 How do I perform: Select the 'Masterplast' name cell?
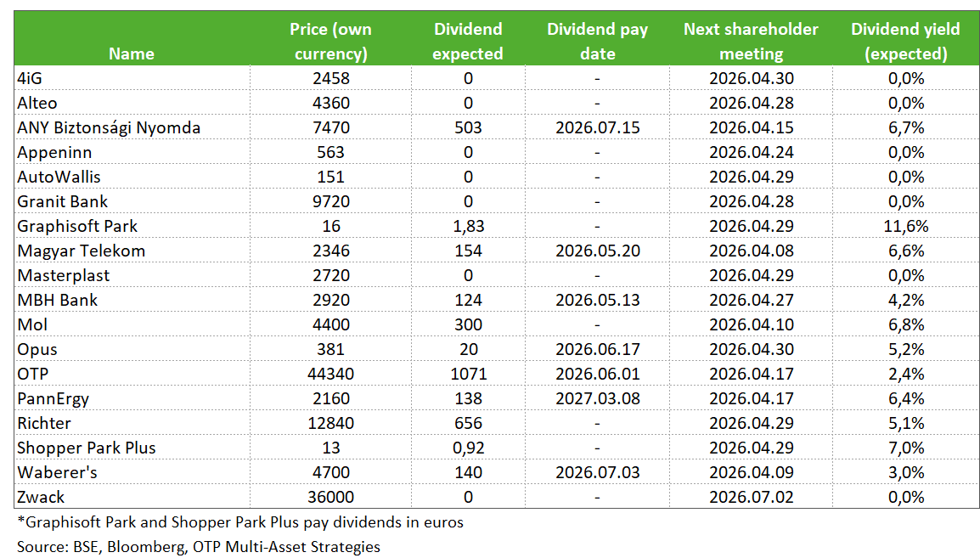[132, 275]
